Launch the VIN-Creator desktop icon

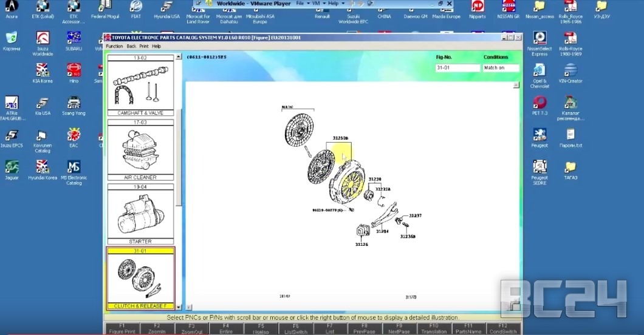(x=570, y=70)
